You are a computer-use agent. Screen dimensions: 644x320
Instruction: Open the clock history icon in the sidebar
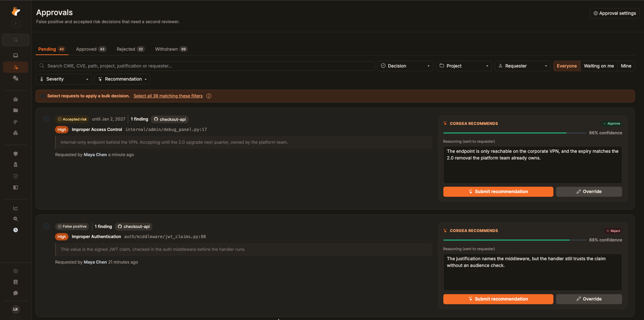point(15,230)
